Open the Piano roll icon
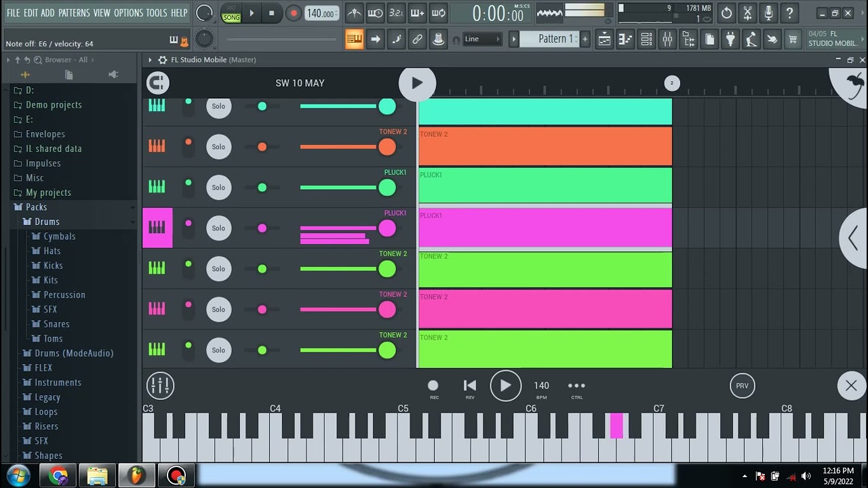Viewport: 868px width, 488px height. (x=625, y=39)
